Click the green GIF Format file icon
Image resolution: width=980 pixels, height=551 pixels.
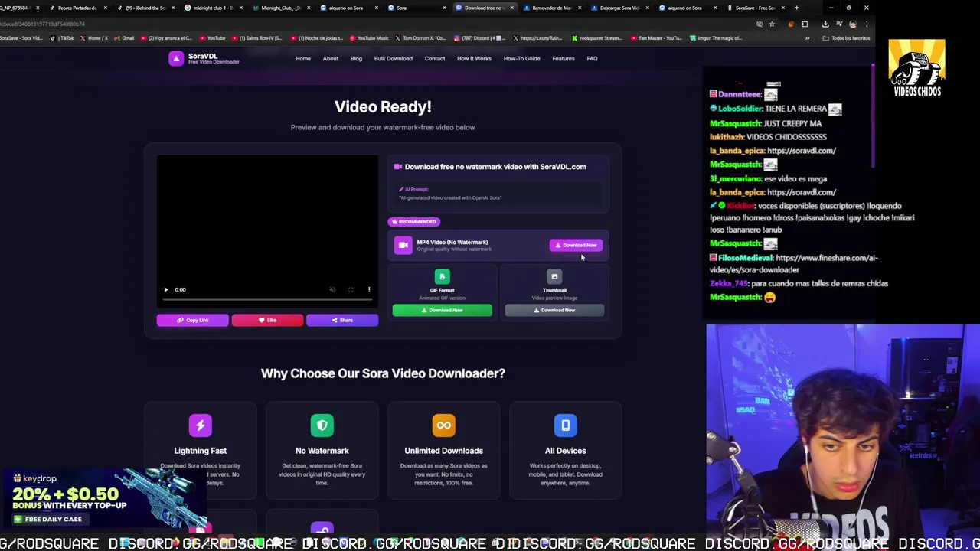pos(442,276)
